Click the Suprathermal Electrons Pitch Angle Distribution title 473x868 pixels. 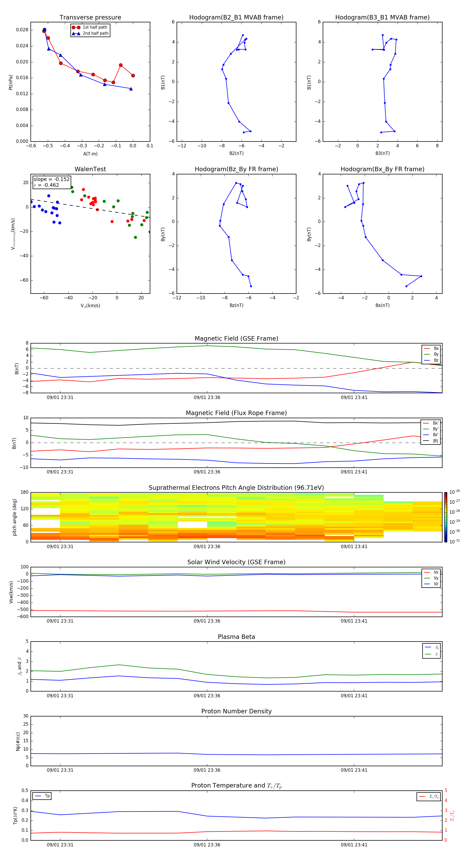(x=236, y=488)
